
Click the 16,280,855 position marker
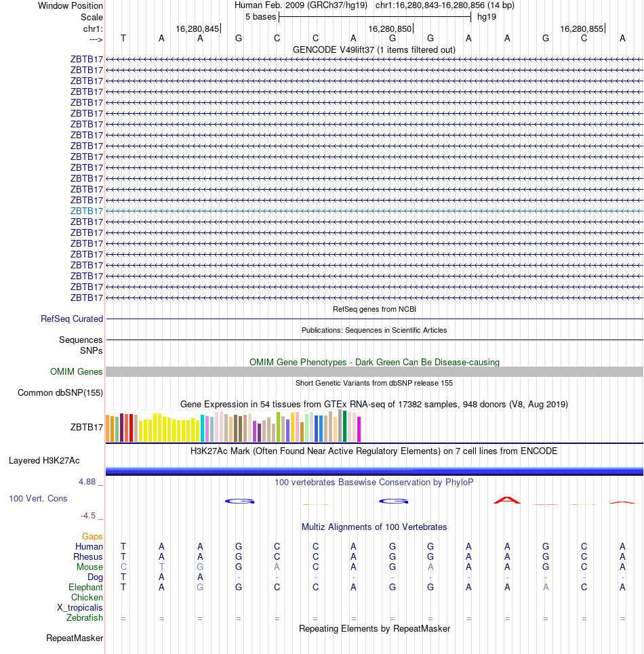coord(582,28)
